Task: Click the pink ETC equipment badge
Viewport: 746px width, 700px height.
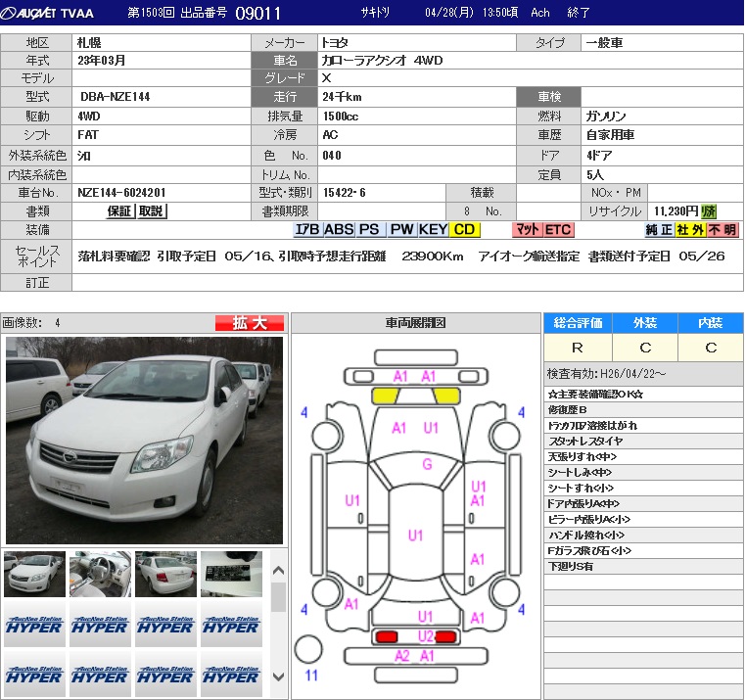Action: (558, 230)
